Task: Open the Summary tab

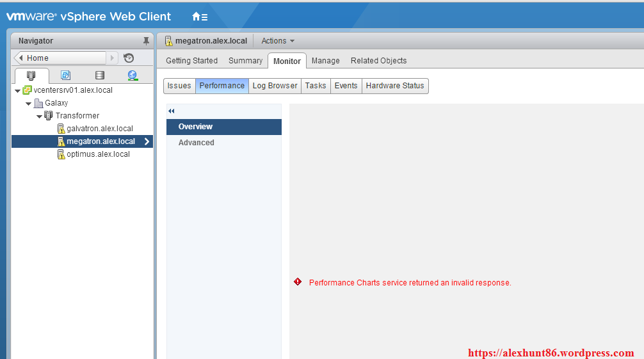Action: pyautogui.click(x=245, y=61)
